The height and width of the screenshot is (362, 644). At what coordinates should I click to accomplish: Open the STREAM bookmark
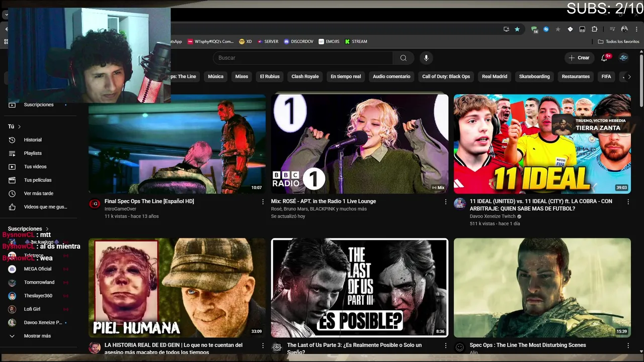(x=356, y=42)
